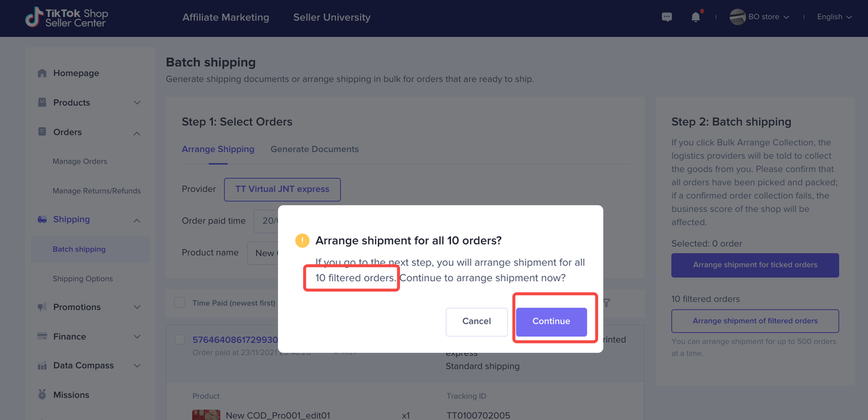Collapse the Orders sidebar section
Image resolution: width=868 pixels, height=420 pixels.
click(x=137, y=133)
